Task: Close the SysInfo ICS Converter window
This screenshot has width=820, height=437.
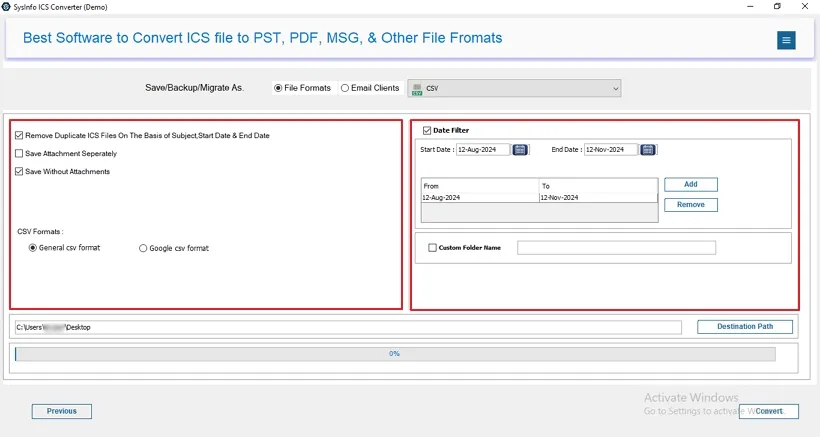Action: (x=806, y=7)
